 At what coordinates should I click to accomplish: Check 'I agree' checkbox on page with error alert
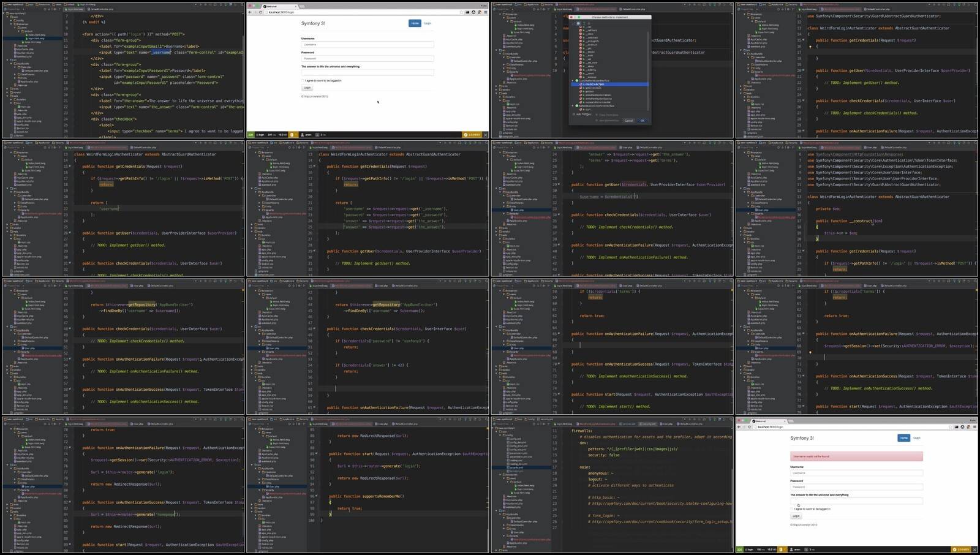(792, 508)
